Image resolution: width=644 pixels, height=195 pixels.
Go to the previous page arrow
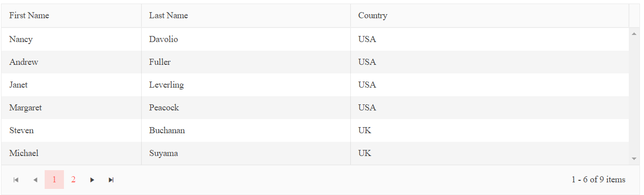(x=35, y=180)
